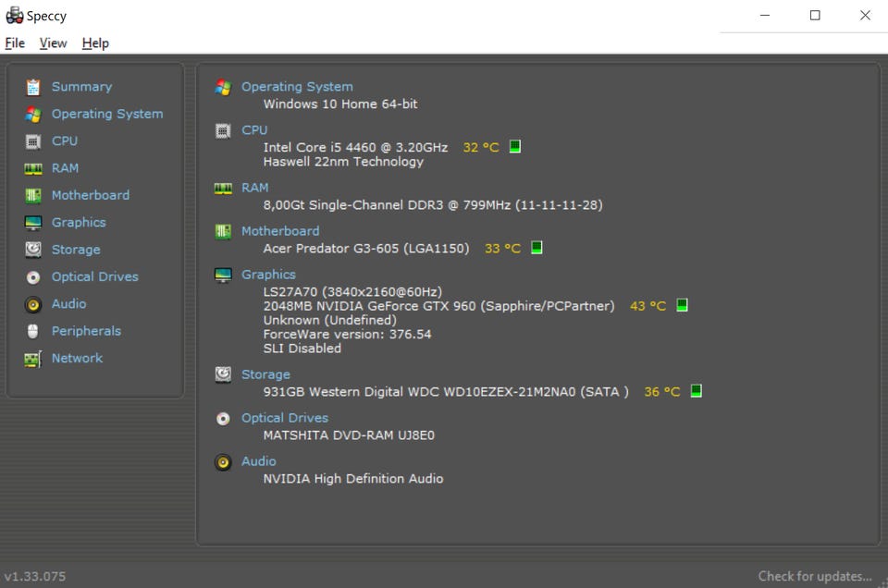Image resolution: width=888 pixels, height=588 pixels.
Task: Click Haswell 22nm Technology text
Action: [x=343, y=162]
